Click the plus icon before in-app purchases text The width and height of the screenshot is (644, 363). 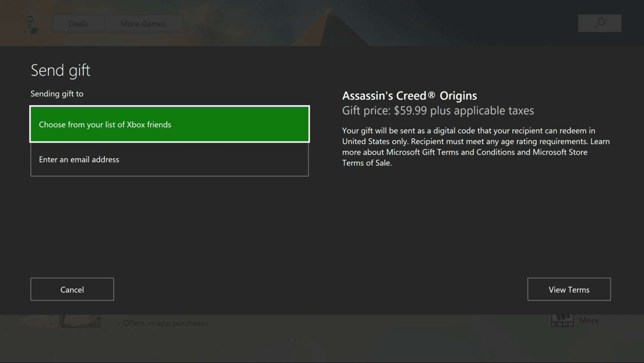coord(118,323)
